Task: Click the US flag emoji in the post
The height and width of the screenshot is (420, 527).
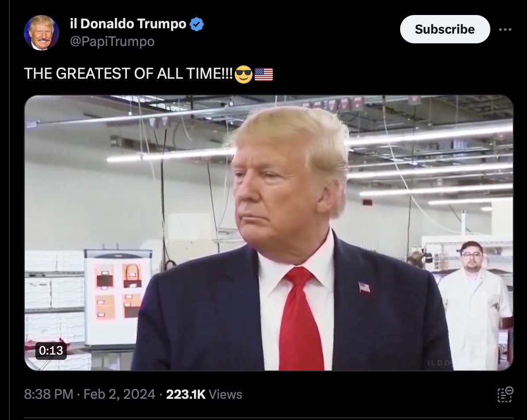Action: [264, 74]
